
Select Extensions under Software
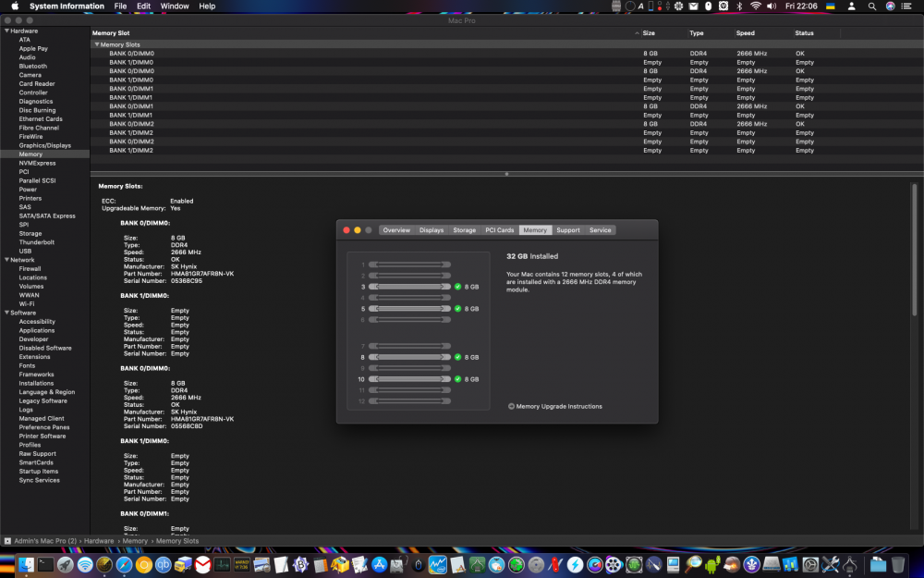click(x=34, y=357)
